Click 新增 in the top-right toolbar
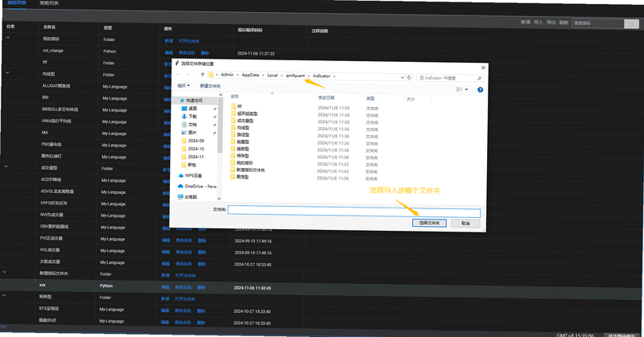644x337 pixels. [526, 23]
